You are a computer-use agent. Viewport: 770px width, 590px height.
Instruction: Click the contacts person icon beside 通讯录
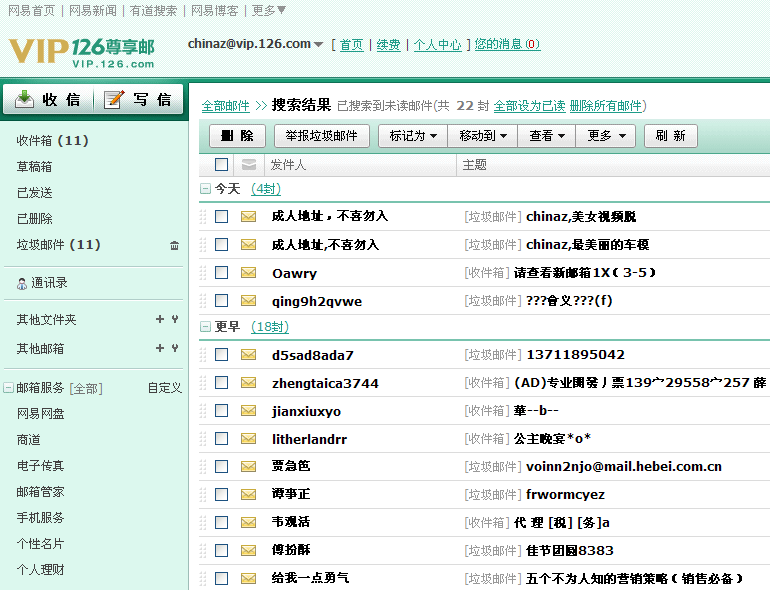pos(22,283)
